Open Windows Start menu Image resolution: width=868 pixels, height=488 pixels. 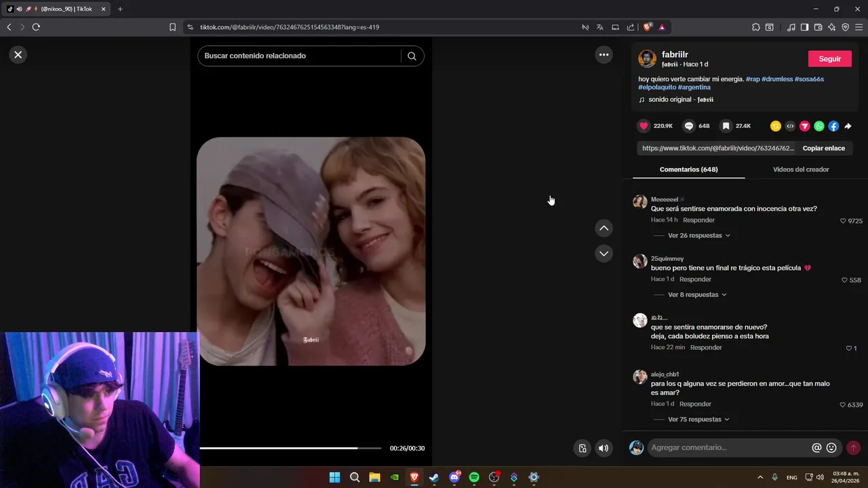334,477
